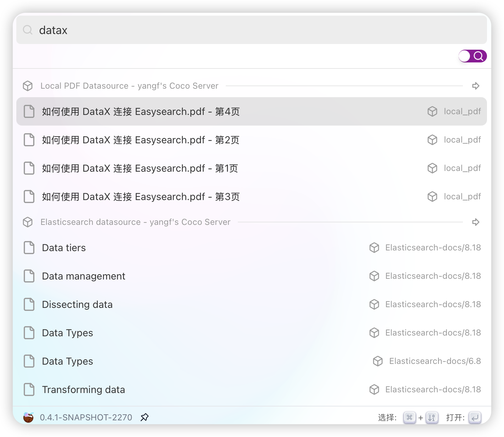The image size is (504, 437).
Task: Open the Data management result
Action: 252,276
